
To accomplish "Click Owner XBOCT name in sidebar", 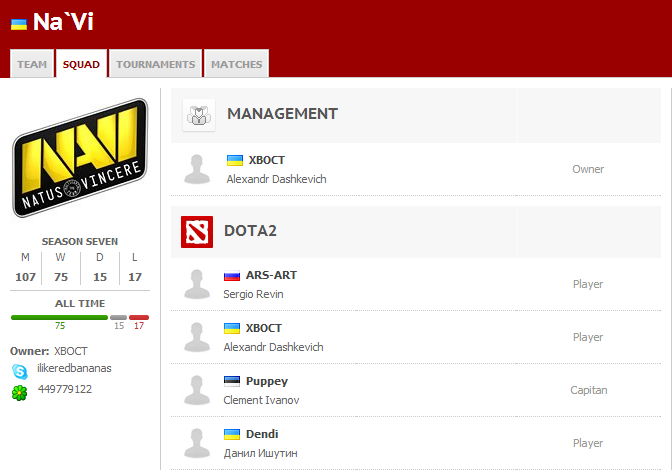I will click(x=71, y=351).
